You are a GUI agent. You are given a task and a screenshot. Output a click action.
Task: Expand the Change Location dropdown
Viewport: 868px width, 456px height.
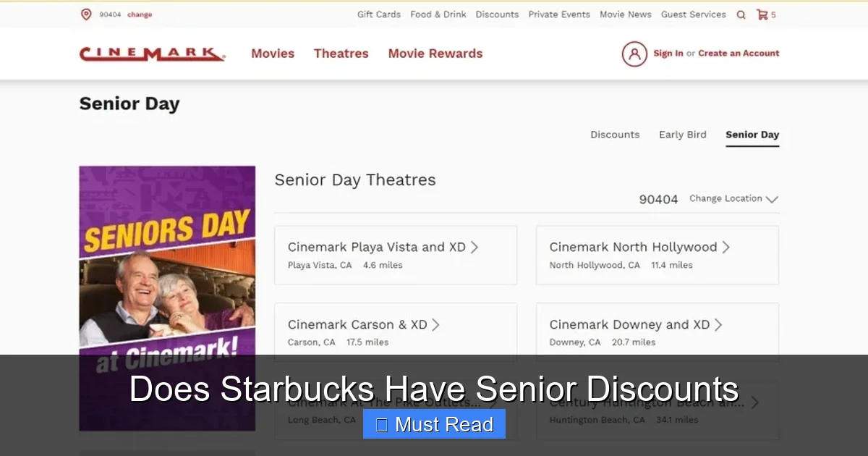coord(733,198)
